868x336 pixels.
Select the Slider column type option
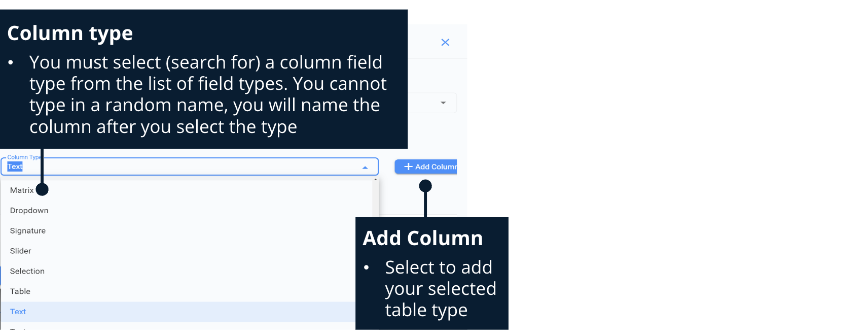[x=21, y=251]
